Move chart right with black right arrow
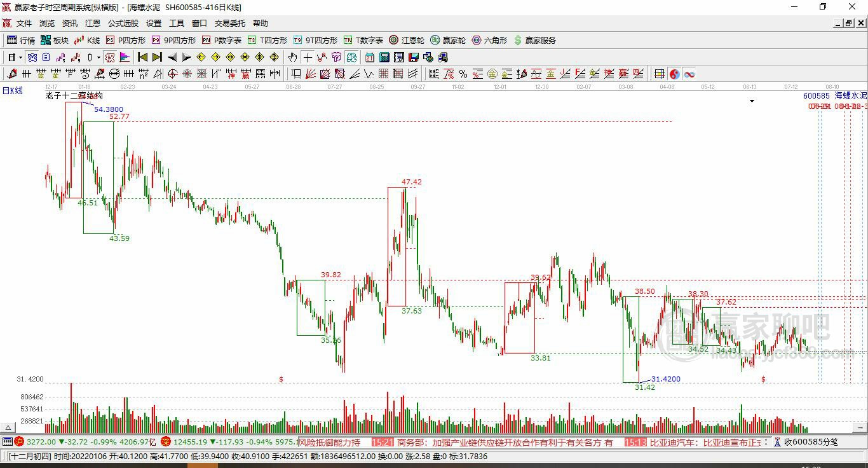This screenshot has width=868, height=468. [x=187, y=57]
